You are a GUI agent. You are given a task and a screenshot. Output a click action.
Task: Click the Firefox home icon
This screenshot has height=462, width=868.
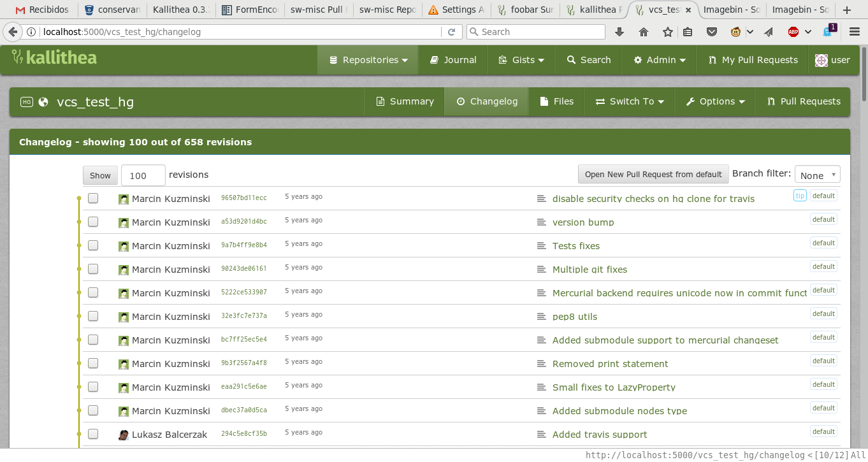pyautogui.click(x=644, y=32)
